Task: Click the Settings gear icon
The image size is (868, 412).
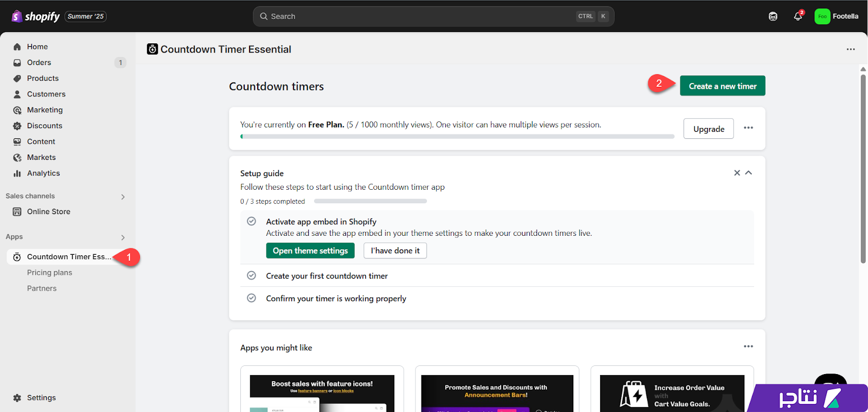Action: coord(17,398)
